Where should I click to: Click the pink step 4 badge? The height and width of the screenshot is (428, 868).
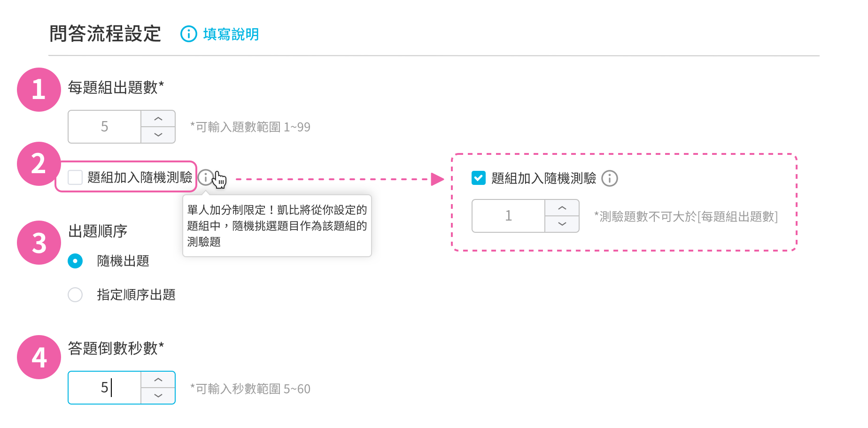pos(39,357)
